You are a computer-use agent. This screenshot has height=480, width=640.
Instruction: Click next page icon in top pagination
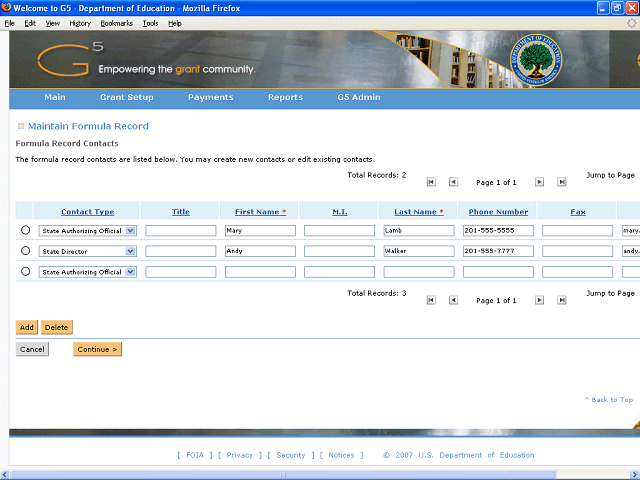539,182
